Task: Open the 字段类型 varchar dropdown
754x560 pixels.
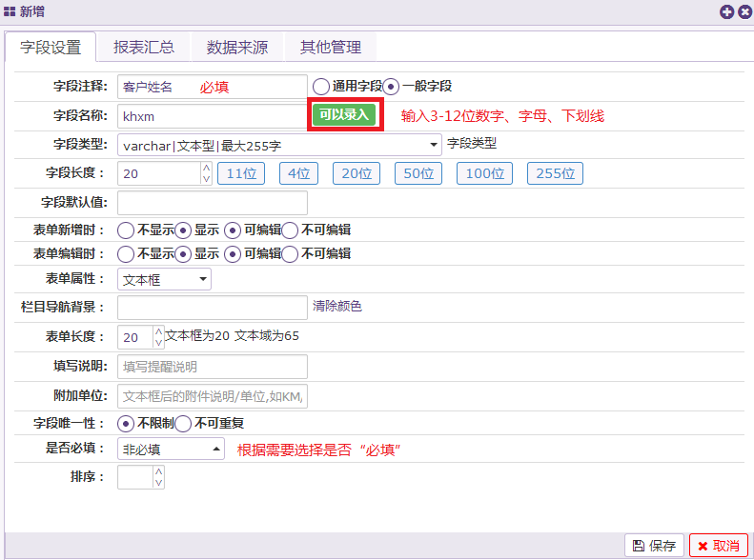Action: (278, 146)
